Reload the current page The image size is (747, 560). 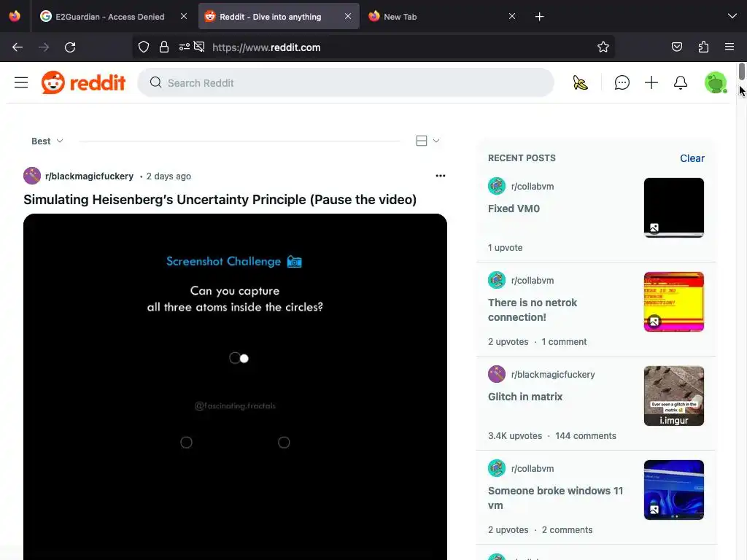[x=70, y=47]
